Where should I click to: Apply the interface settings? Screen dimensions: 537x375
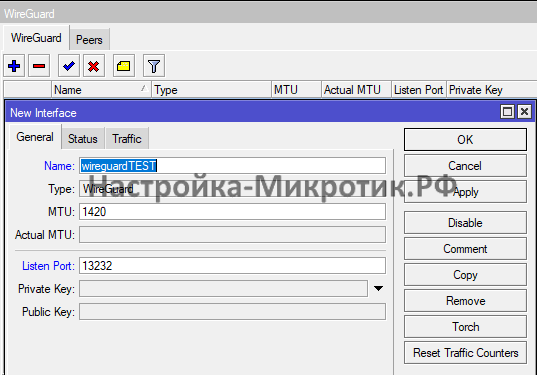(x=465, y=192)
